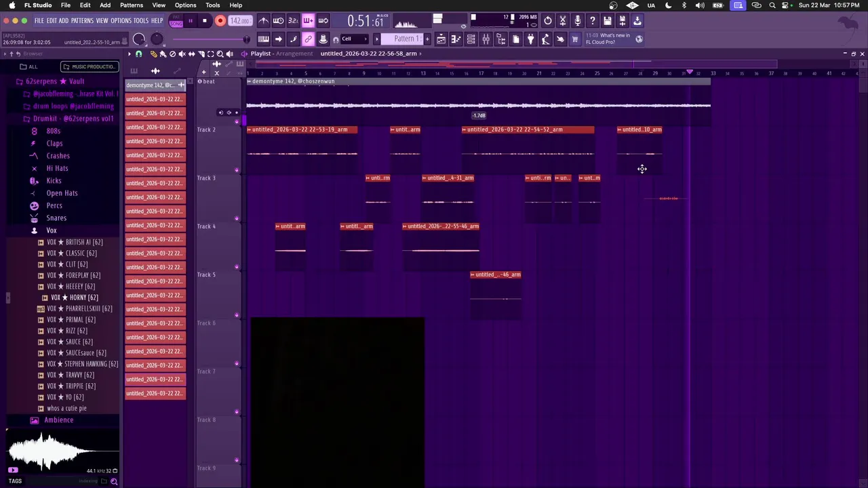Toggle SONG playback mode
868x488 pixels.
(176, 24)
